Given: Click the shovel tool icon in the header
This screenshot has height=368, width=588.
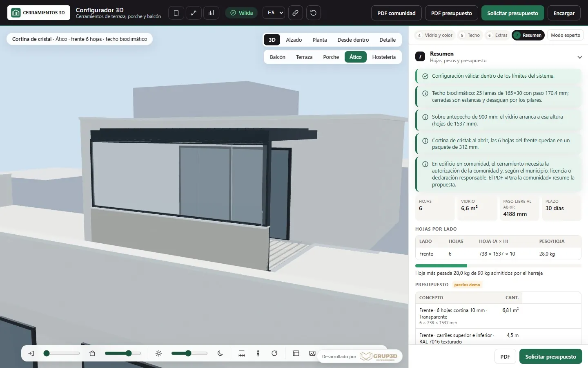Looking at the screenshot, I should point(194,13).
